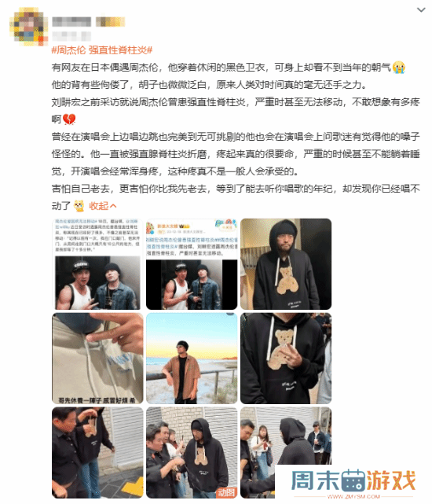Click the blurred username next to avatar
Viewport: 432px width, 504px height.
click(71, 21)
